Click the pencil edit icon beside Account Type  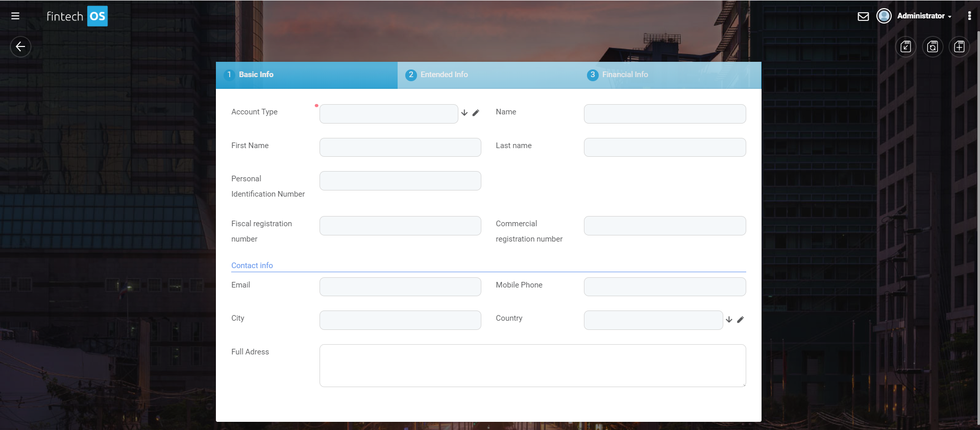pyautogui.click(x=476, y=113)
